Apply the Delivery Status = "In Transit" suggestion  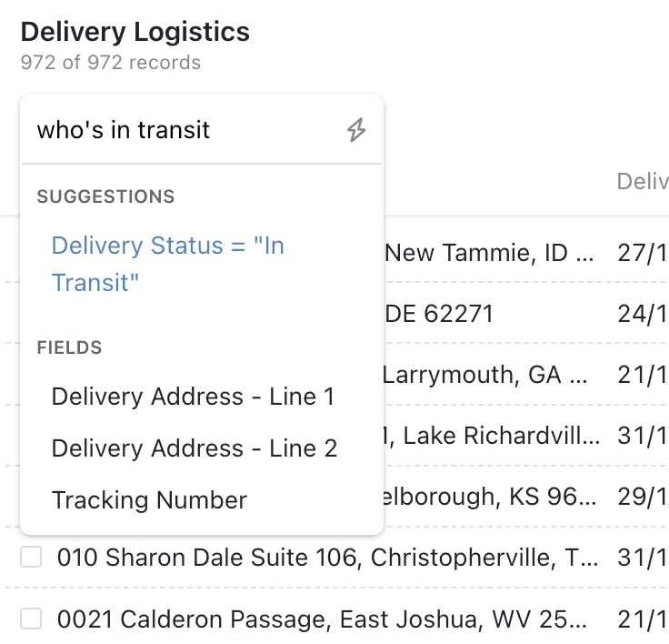(168, 264)
